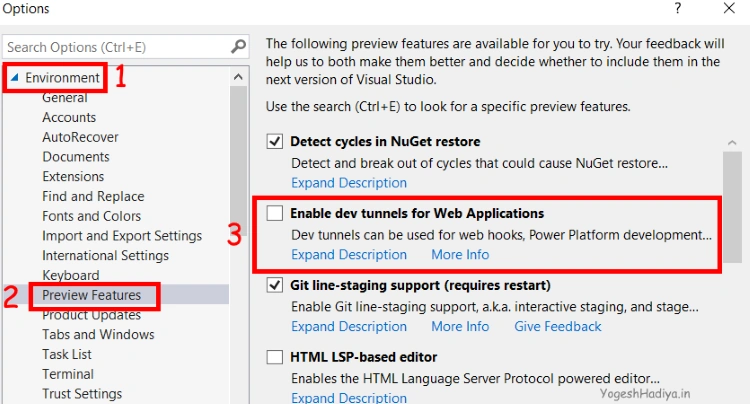Viewport: 750px width, 404px height.
Task: Click the features list scrollbar thumb
Action: (732, 207)
